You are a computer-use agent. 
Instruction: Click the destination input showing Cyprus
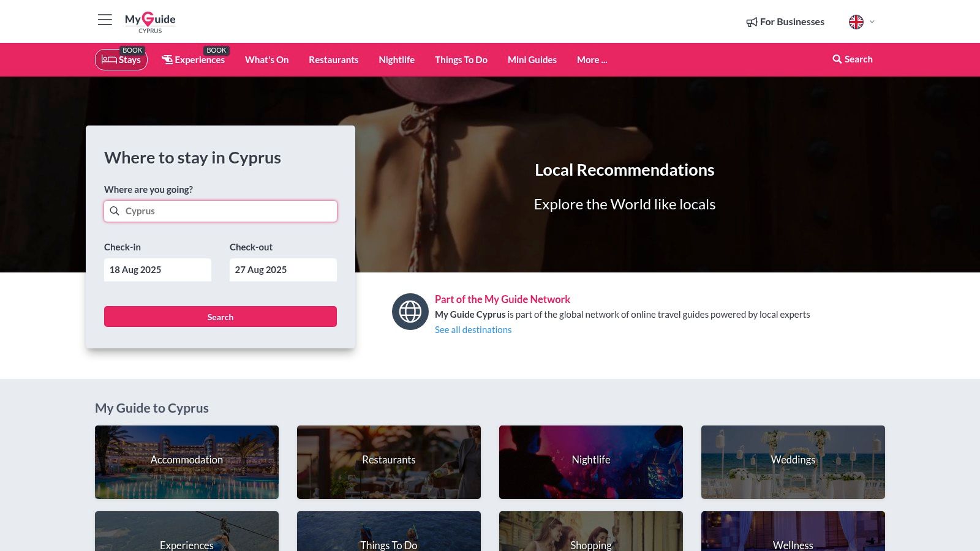click(x=221, y=211)
